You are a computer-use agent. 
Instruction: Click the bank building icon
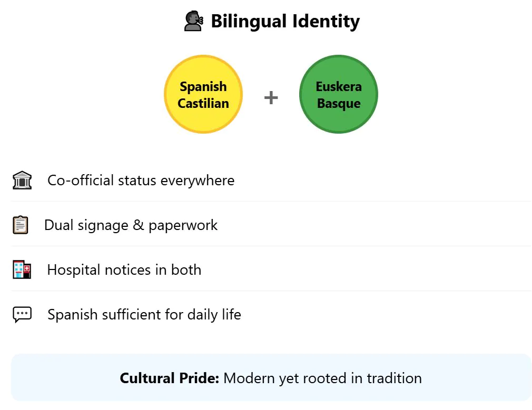(22, 180)
